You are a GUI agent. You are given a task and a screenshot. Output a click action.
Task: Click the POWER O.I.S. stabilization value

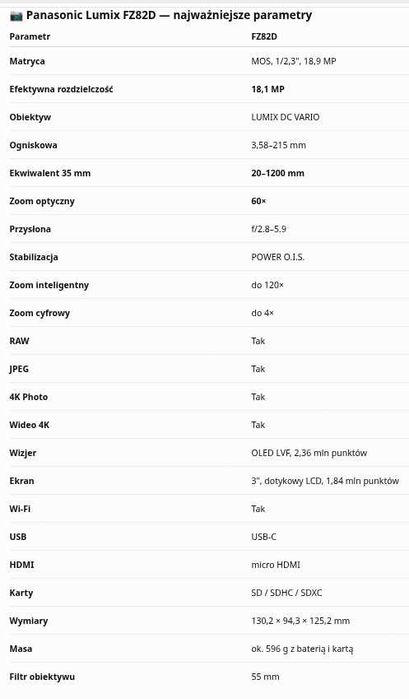click(277, 257)
